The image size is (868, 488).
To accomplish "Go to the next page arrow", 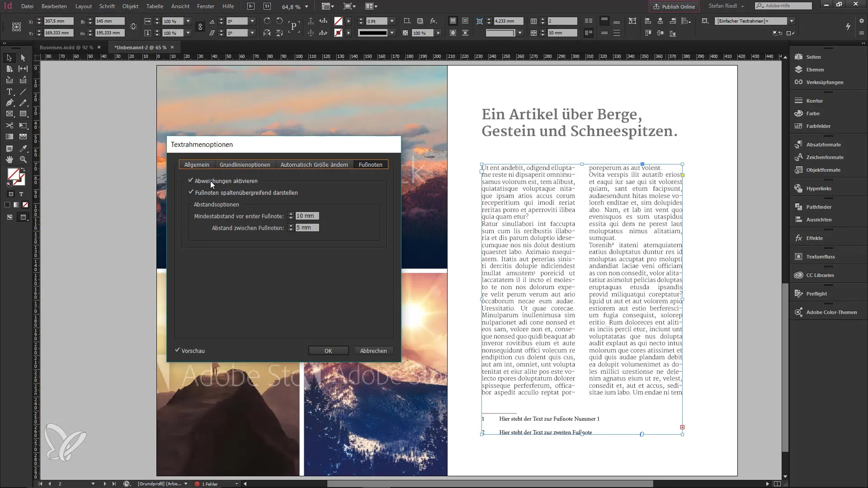I will coord(104,484).
